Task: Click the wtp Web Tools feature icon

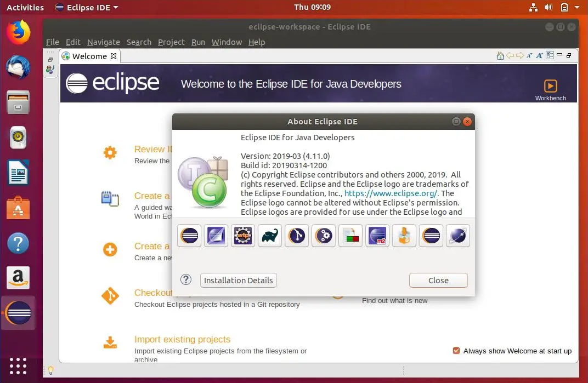Action: coord(242,236)
